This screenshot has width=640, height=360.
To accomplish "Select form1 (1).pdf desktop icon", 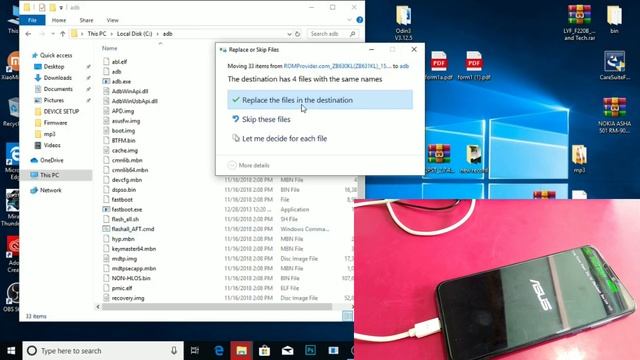I will [473, 66].
